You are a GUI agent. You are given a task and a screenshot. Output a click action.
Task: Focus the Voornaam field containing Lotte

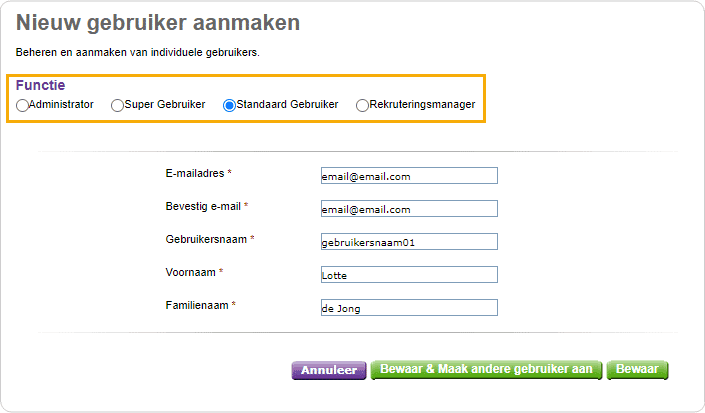[x=409, y=275]
